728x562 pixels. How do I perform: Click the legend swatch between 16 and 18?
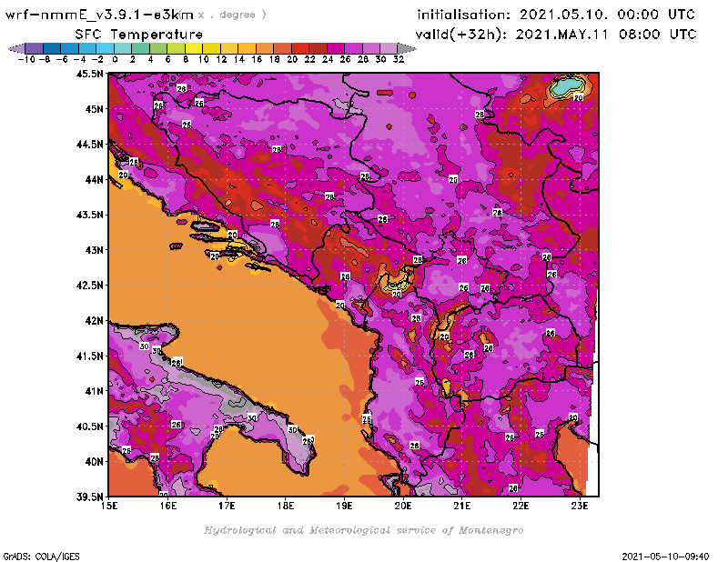(265, 48)
